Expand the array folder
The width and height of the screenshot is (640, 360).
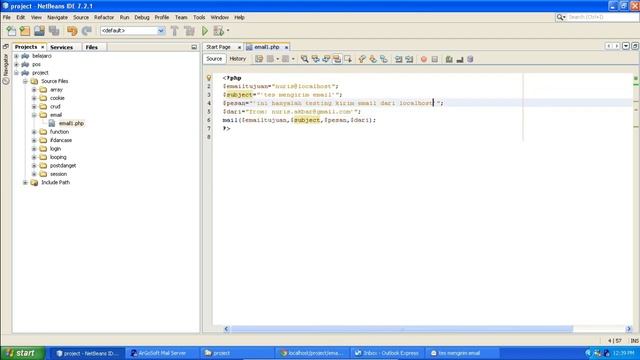[34, 90]
